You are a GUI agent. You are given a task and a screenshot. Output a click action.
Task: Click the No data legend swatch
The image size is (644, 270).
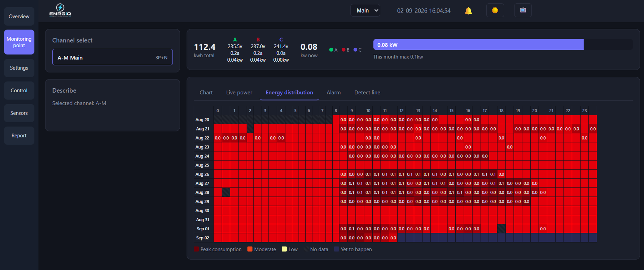point(306,249)
